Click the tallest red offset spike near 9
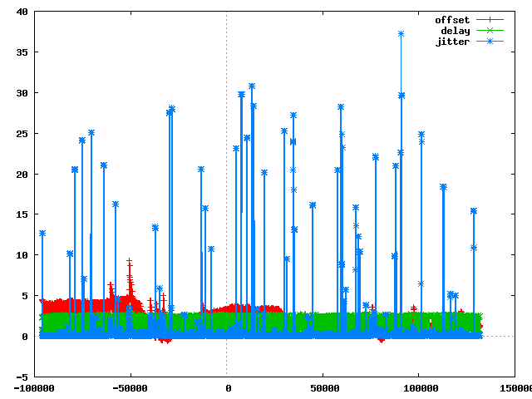This screenshot has height=399, width=532. [x=130, y=260]
